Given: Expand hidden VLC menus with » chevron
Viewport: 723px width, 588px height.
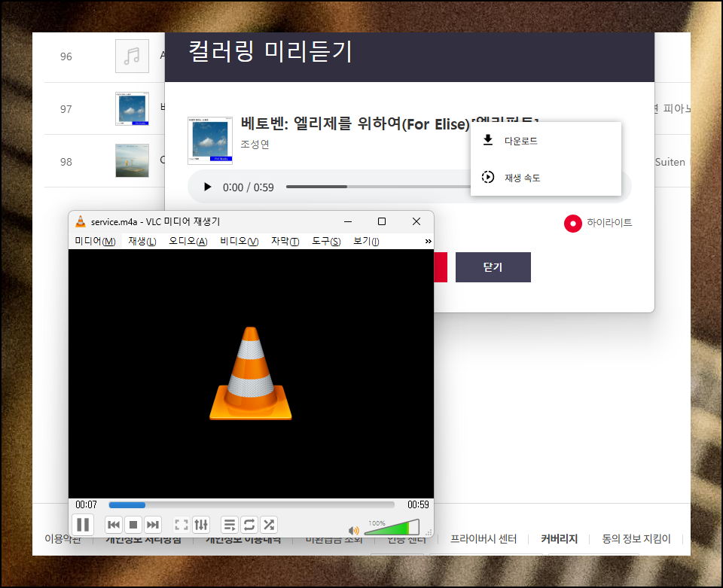Looking at the screenshot, I should click(x=428, y=241).
